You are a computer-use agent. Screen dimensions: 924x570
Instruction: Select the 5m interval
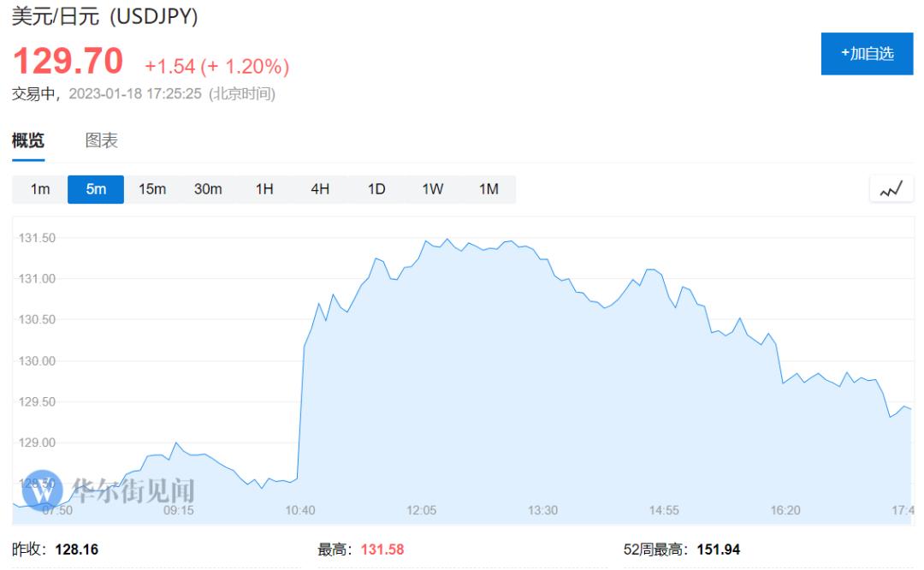point(96,189)
